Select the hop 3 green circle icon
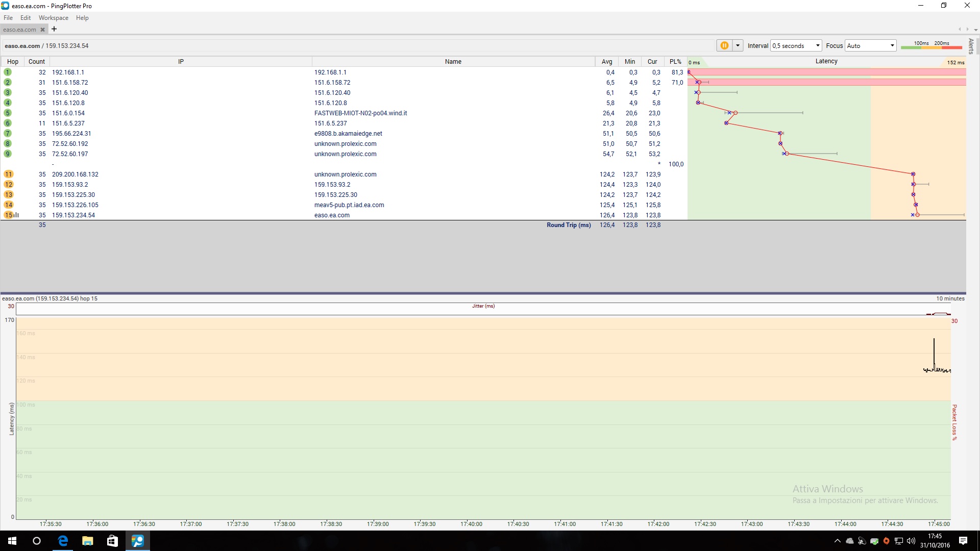Screen dimensions: 980x551 click(8, 93)
